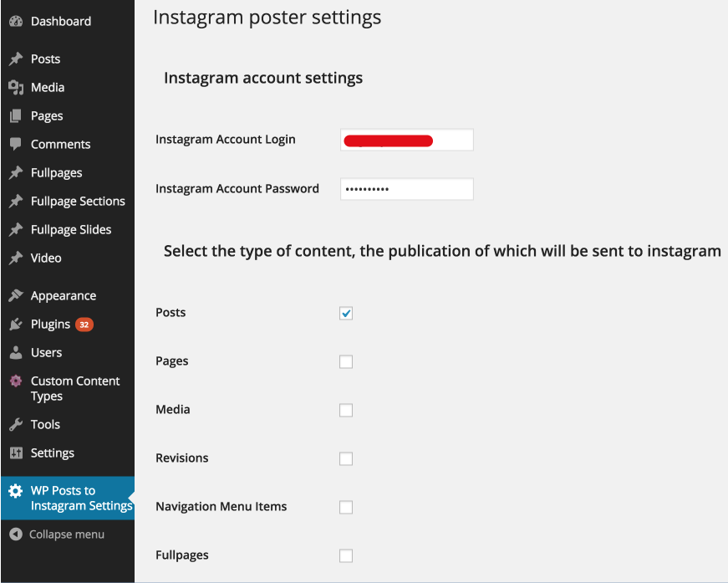Enable the Pages content type checkbox
Image resolution: width=728 pixels, height=583 pixels.
346,361
